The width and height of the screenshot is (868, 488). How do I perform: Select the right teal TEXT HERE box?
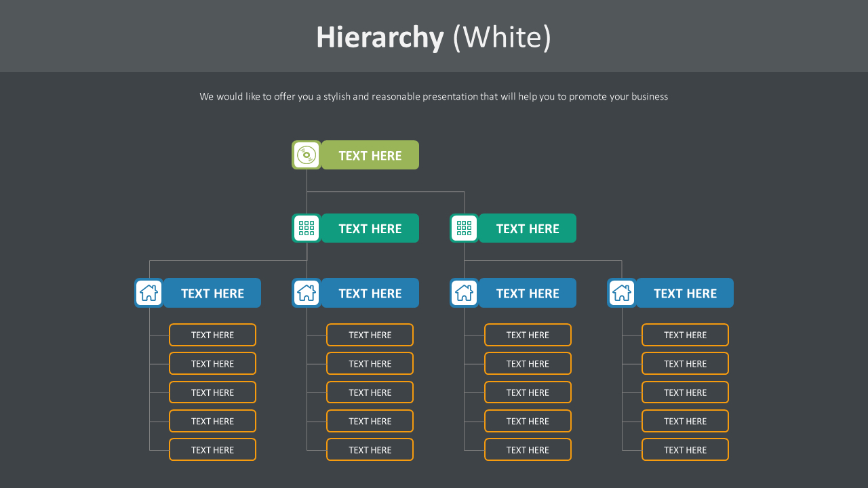pyautogui.click(x=528, y=228)
